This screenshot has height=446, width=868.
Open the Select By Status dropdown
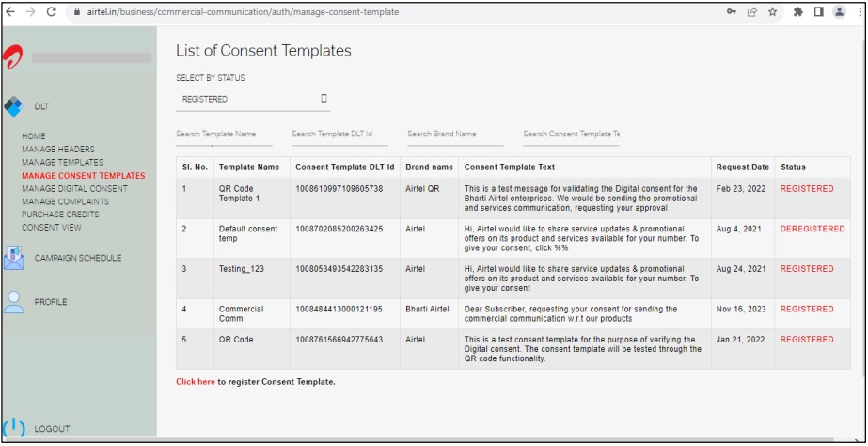point(253,99)
